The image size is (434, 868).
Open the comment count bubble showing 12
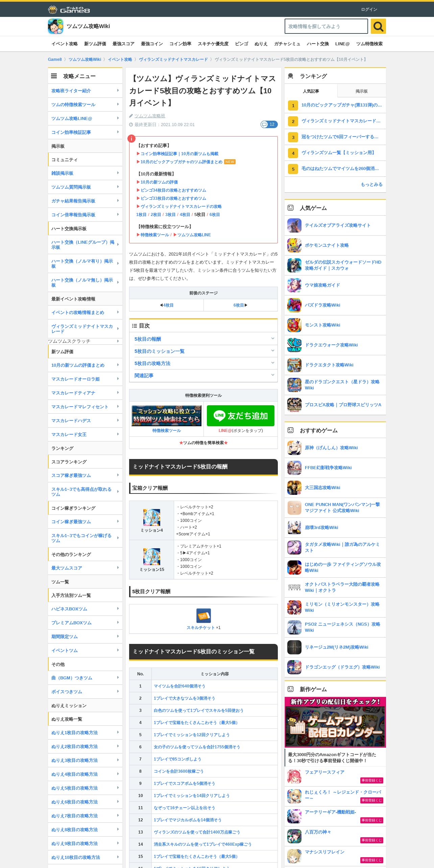269,124
